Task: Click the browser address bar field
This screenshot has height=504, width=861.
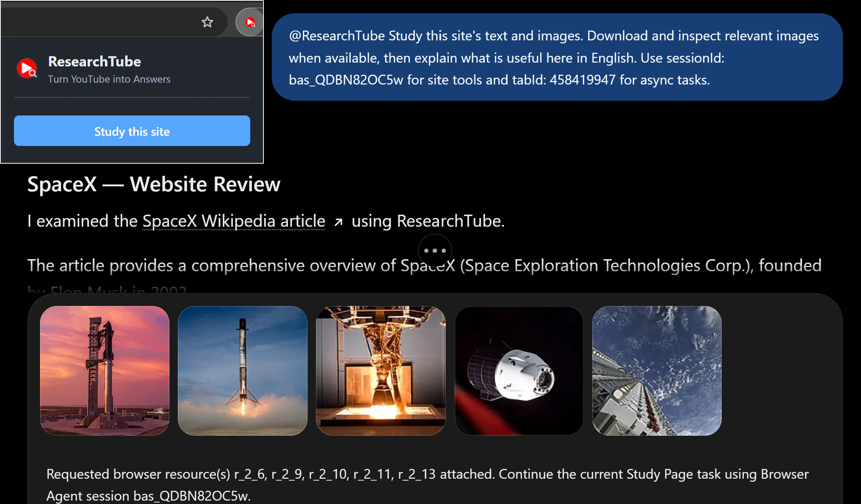Action: (114, 22)
